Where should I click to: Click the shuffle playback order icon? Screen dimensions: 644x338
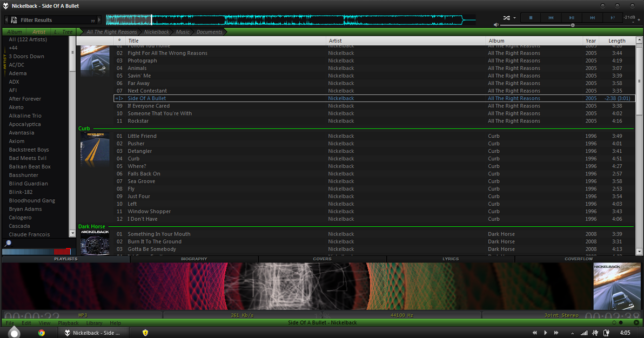coord(506,18)
